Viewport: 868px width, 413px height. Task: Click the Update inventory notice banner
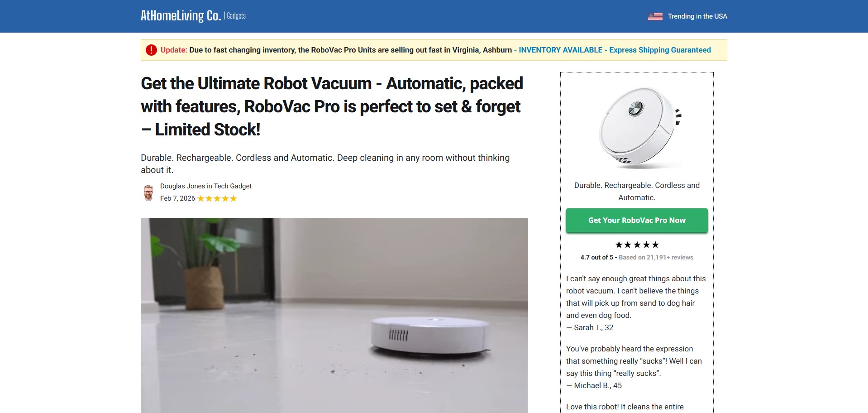434,50
